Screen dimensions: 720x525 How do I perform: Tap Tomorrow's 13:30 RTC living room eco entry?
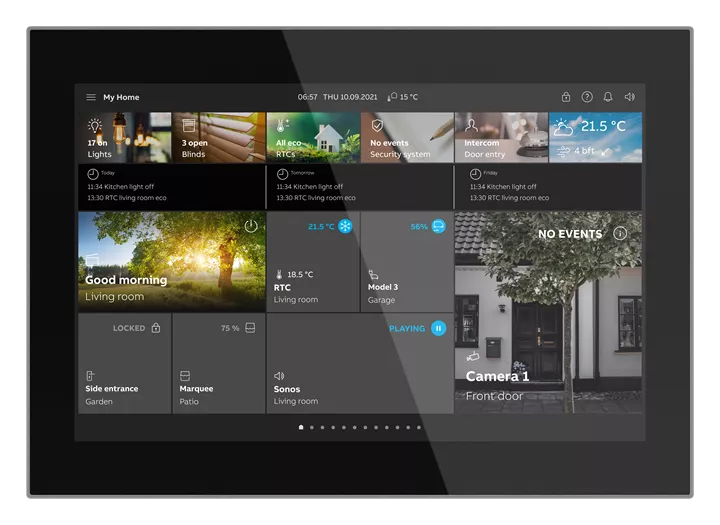tap(316, 198)
